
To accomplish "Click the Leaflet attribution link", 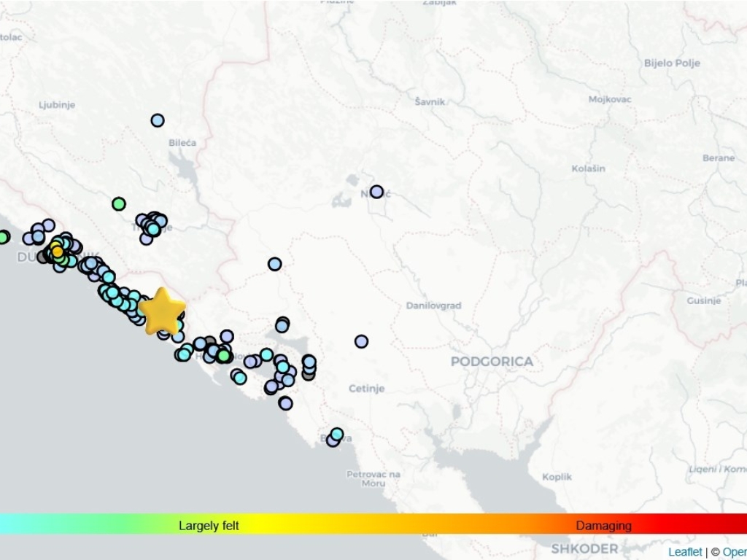I will pos(685,552).
